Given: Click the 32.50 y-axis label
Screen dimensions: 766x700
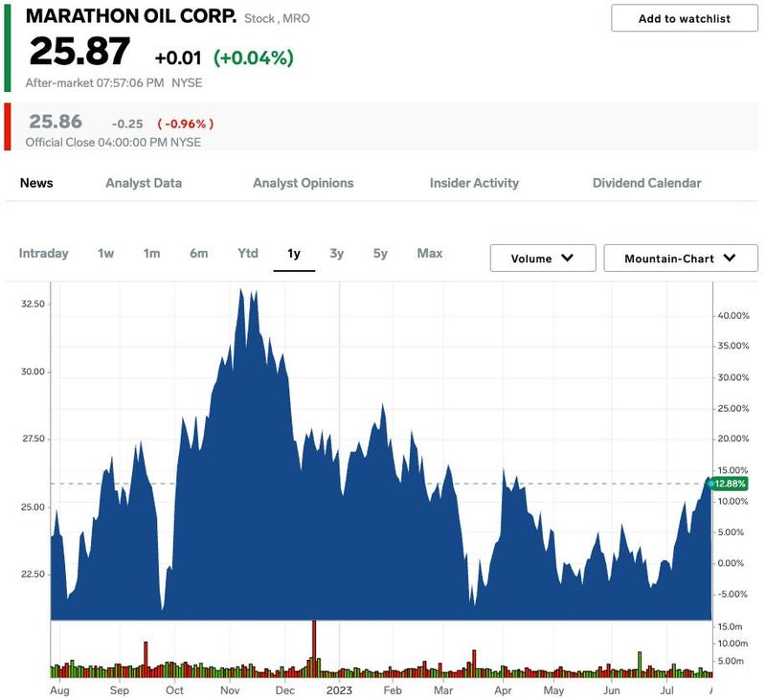Looking at the screenshot, I should 33,304.
